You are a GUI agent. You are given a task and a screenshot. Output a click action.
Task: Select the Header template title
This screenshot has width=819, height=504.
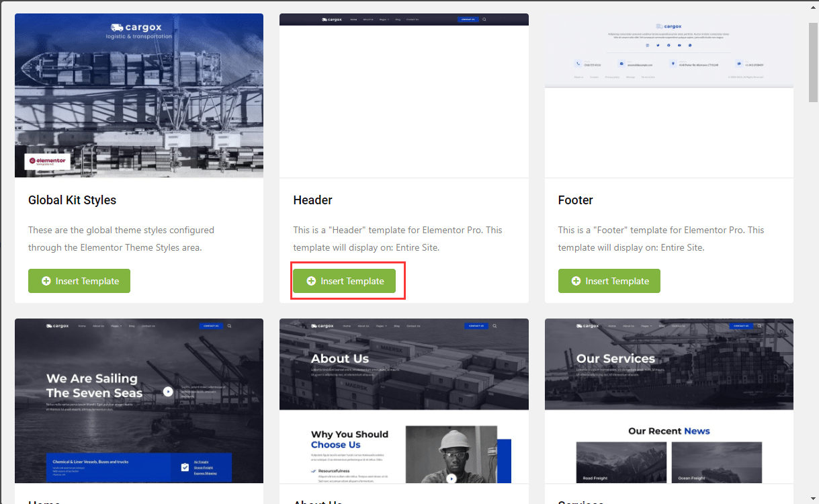(x=312, y=200)
